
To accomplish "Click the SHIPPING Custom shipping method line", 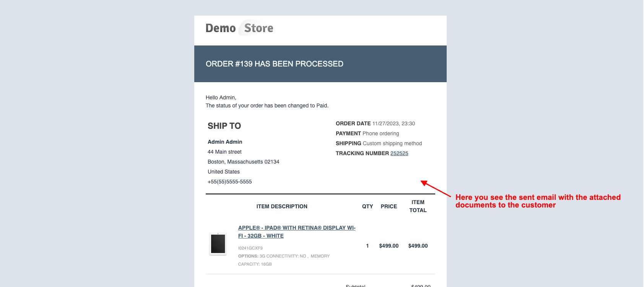I will click(x=379, y=143).
